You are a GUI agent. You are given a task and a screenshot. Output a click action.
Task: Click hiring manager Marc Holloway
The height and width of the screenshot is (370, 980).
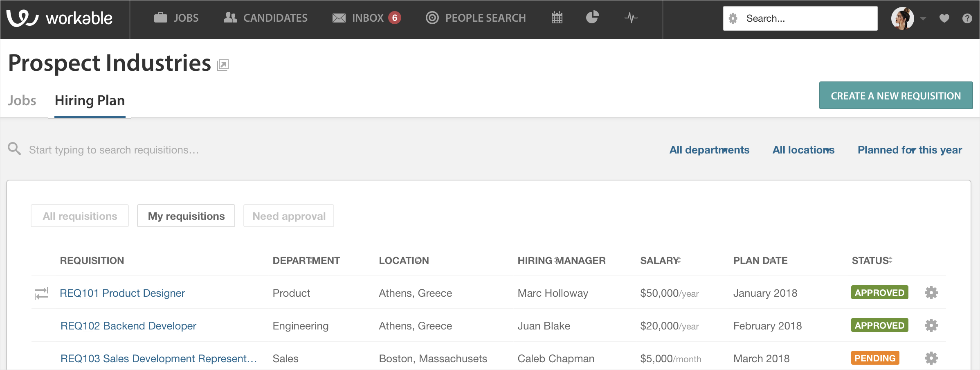tap(553, 293)
